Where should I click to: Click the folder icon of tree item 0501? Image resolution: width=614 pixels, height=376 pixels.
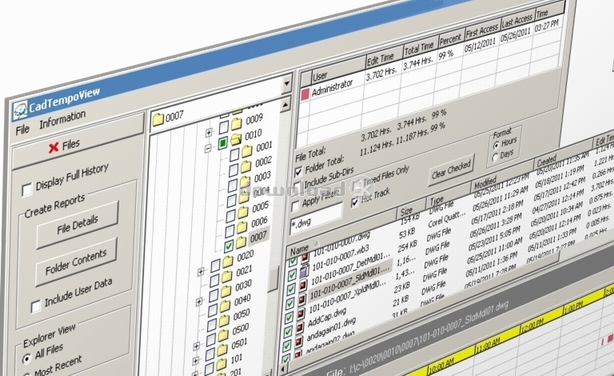coord(222,350)
